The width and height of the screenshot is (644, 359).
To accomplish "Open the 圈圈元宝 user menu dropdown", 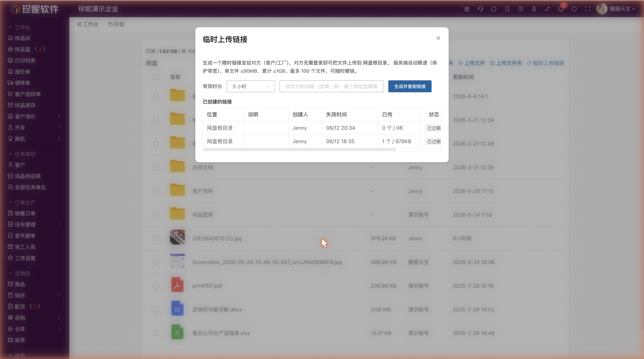I will pos(623,9).
